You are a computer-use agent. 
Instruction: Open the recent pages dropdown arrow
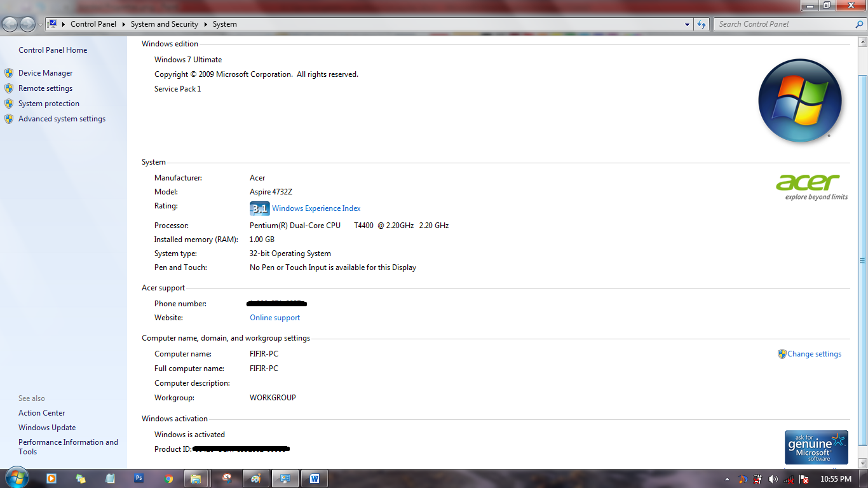pos(40,24)
